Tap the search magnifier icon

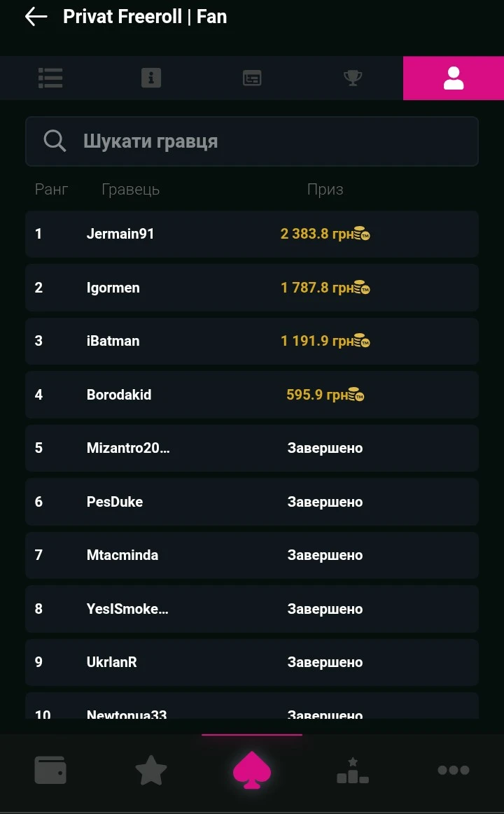(x=55, y=141)
